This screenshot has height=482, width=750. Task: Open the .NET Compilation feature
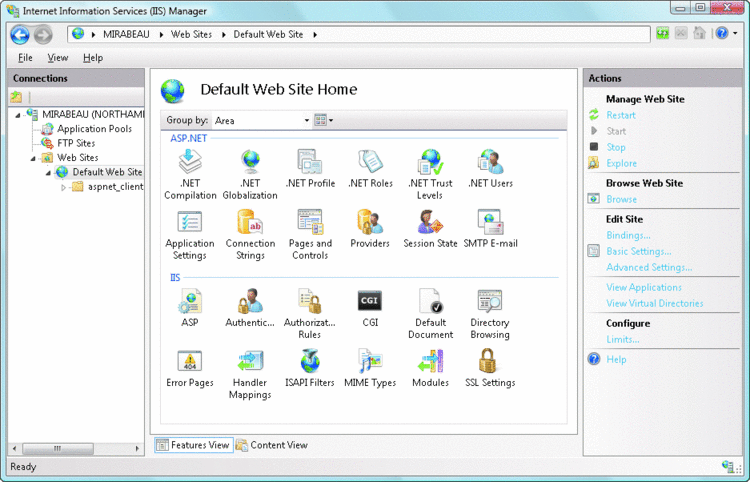190,175
